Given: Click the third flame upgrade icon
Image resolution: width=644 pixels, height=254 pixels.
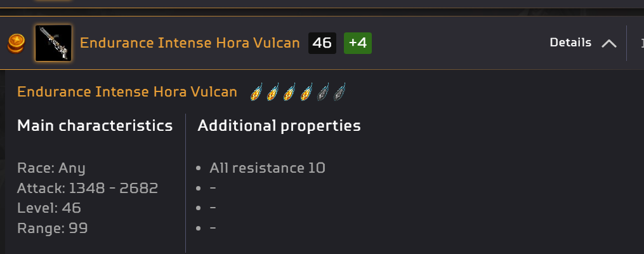Looking at the screenshot, I should pyautogui.click(x=289, y=93).
